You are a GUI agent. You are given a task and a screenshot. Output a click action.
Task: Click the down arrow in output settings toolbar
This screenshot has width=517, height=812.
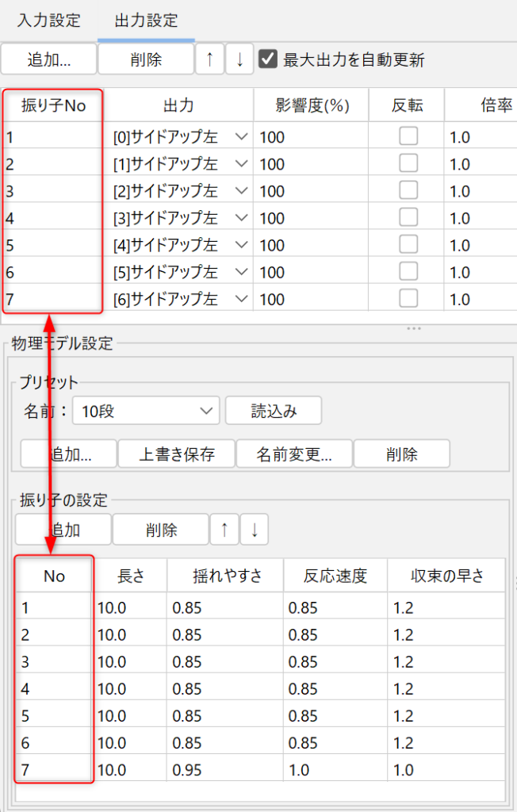(239, 59)
